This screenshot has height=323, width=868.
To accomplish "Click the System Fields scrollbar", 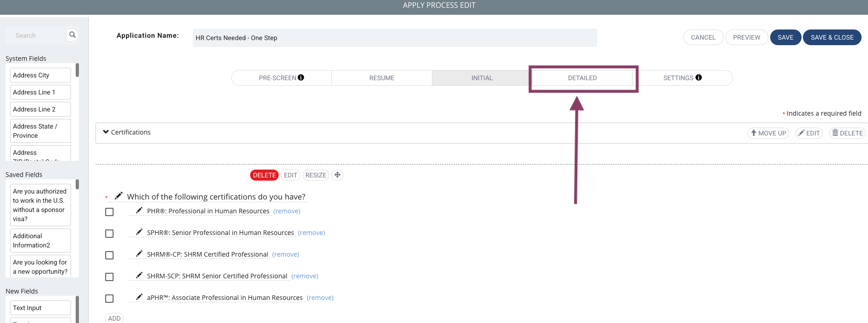I will [77, 70].
